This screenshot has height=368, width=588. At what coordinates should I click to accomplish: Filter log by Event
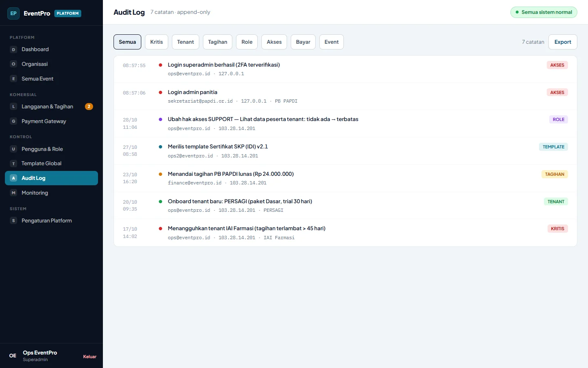(332, 42)
